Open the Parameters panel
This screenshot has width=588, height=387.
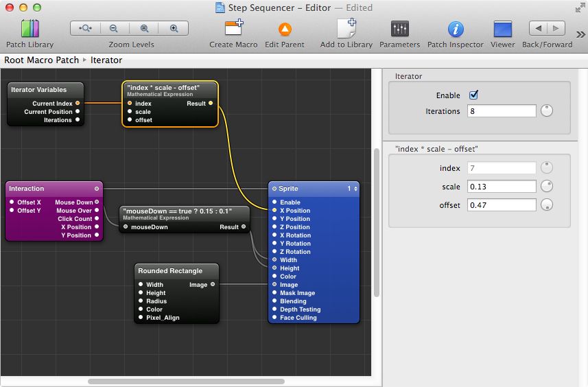[x=400, y=29]
